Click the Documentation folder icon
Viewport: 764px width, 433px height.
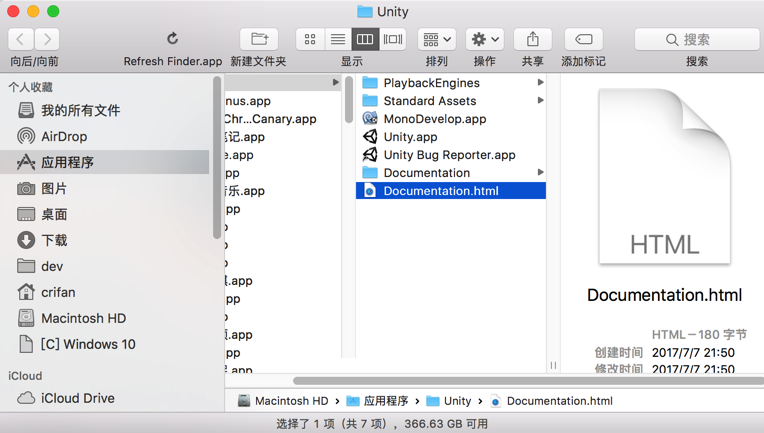[370, 172]
